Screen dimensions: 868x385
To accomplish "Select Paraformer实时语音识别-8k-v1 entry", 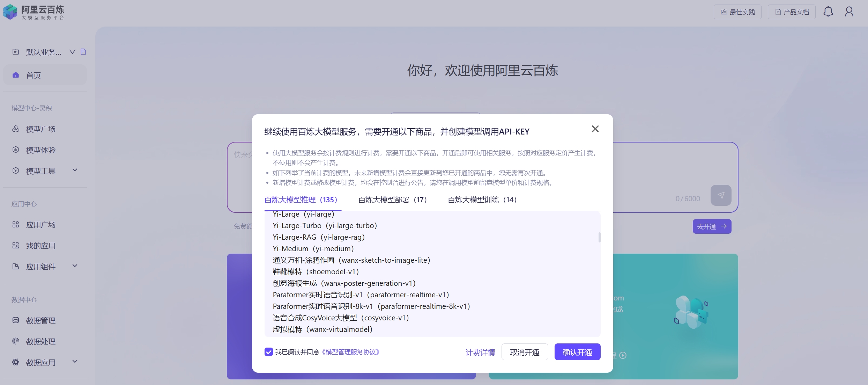I will [x=372, y=306].
